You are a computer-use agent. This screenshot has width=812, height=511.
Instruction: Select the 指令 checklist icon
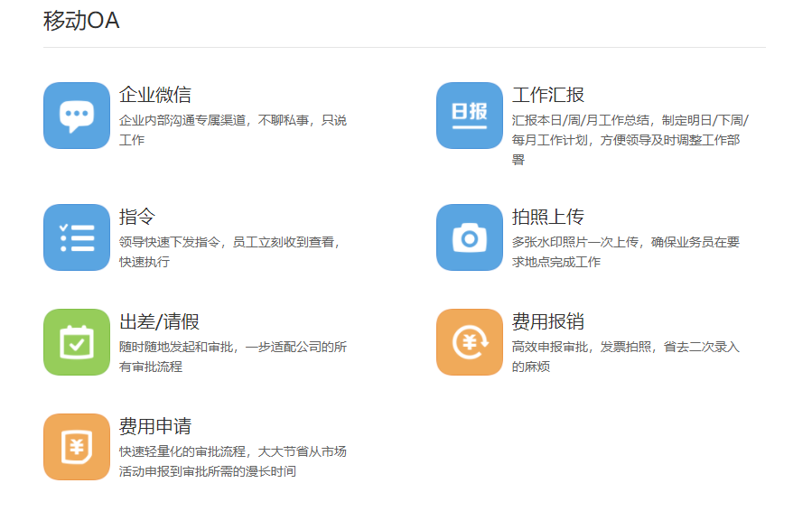(77, 237)
